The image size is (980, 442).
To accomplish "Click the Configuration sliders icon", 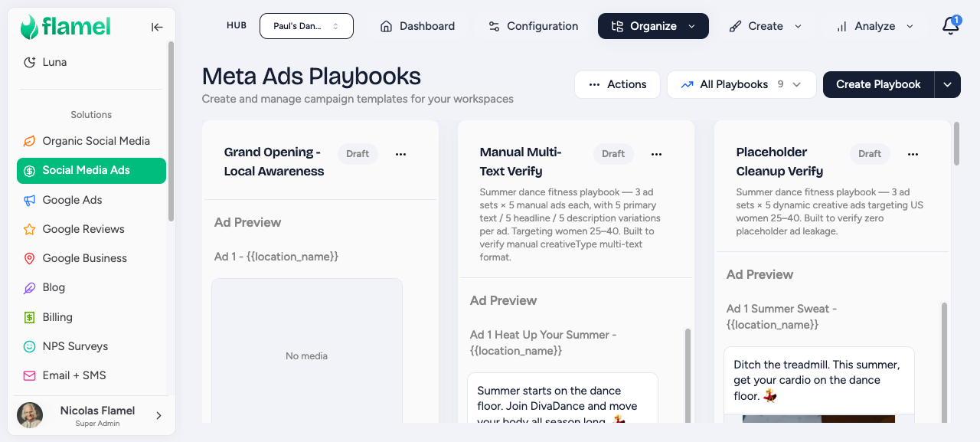I will 494,26.
